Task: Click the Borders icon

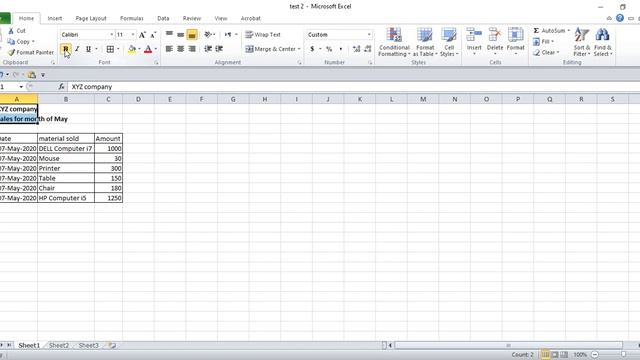Action: pyautogui.click(x=110, y=49)
